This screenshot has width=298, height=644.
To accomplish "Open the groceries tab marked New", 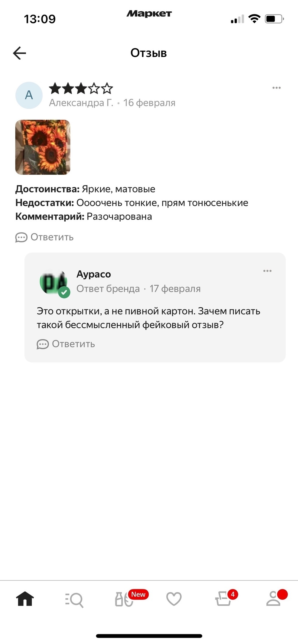I will [124, 599].
